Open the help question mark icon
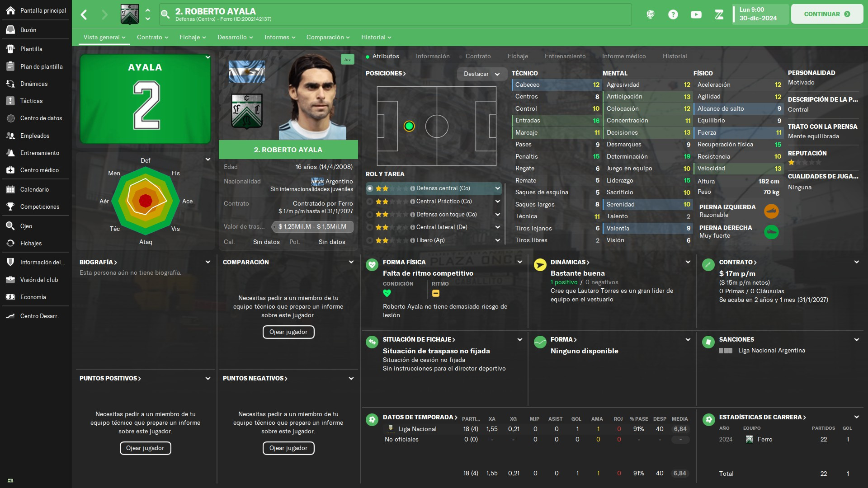 pos(673,14)
